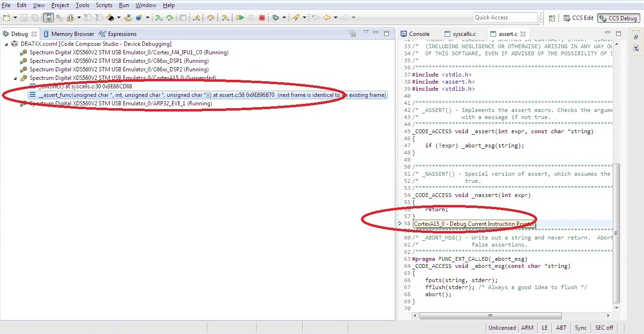This screenshot has width=644, height=334.
Task: Click the green Restart toolbar icon
Action: pos(128,18)
